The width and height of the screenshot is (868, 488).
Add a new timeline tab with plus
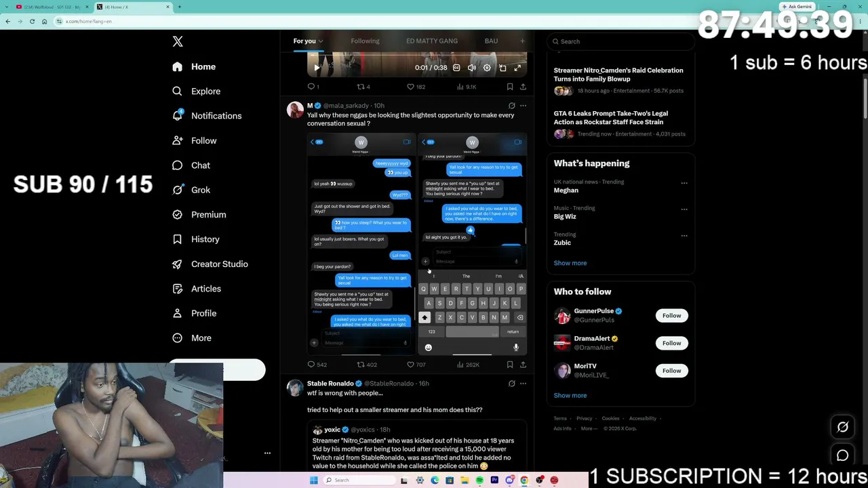(x=522, y=41)
